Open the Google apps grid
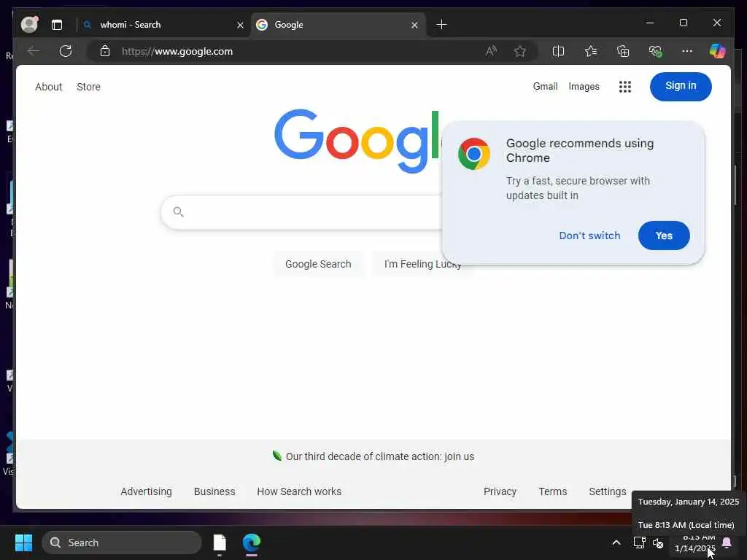The width and height of the screenshot is (747, 560). [624, 87]
